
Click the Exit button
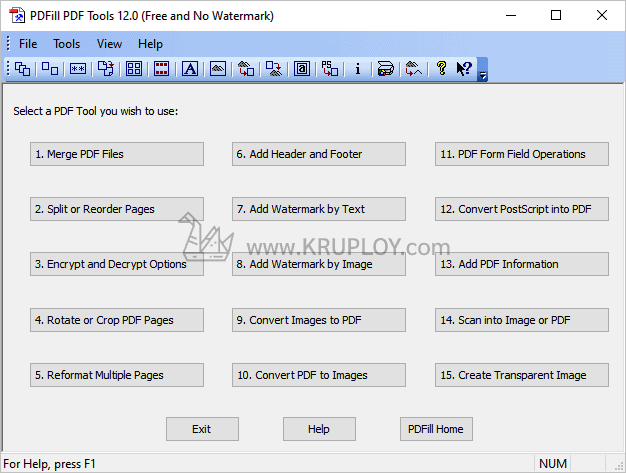click(202, 429)
